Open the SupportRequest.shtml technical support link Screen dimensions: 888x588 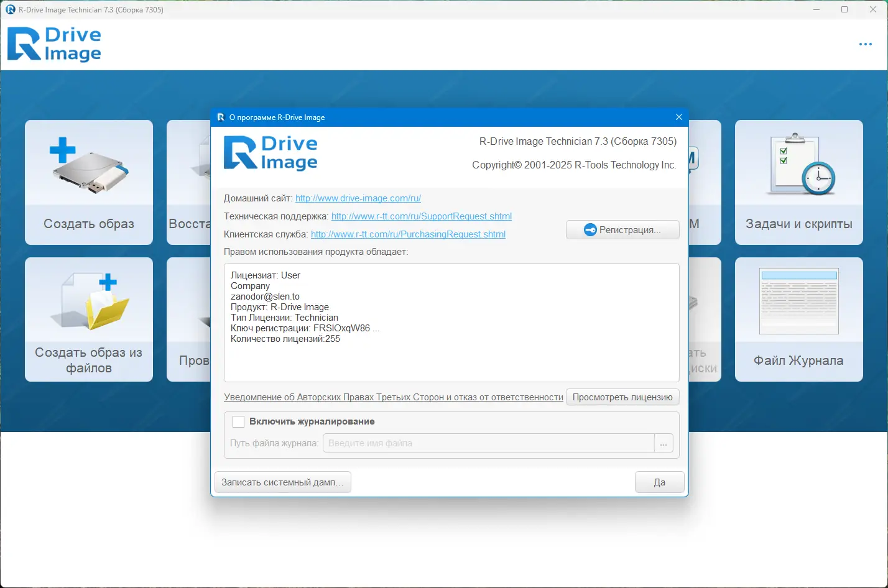click(x=422, y=216)
